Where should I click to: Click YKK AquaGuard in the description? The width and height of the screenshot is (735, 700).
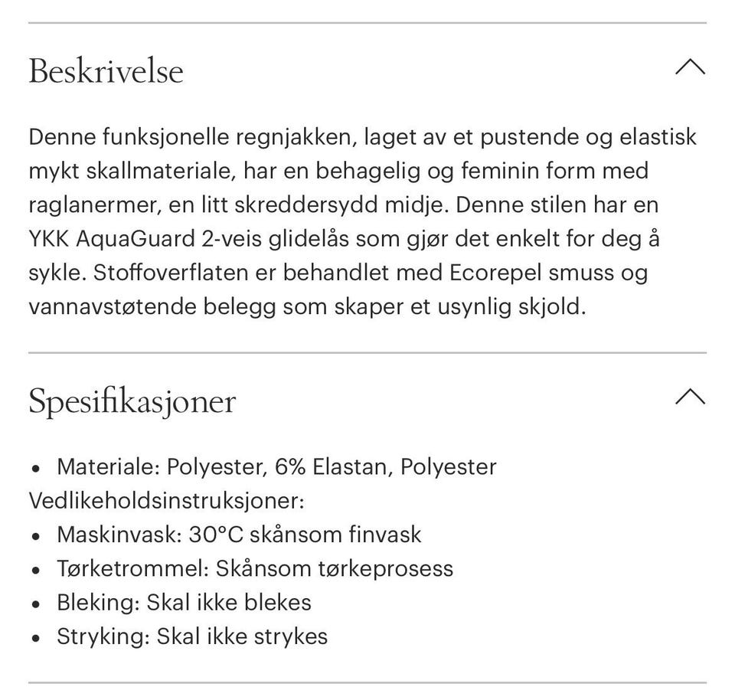coord(112,239)
